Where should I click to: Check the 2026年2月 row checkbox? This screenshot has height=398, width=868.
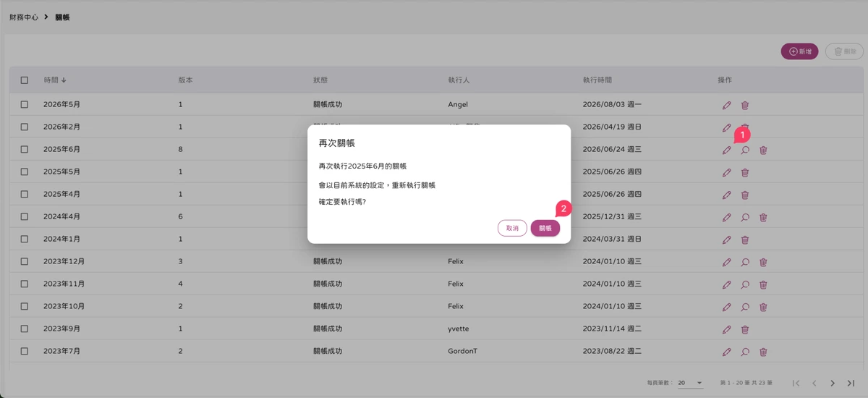coord(25,127)
